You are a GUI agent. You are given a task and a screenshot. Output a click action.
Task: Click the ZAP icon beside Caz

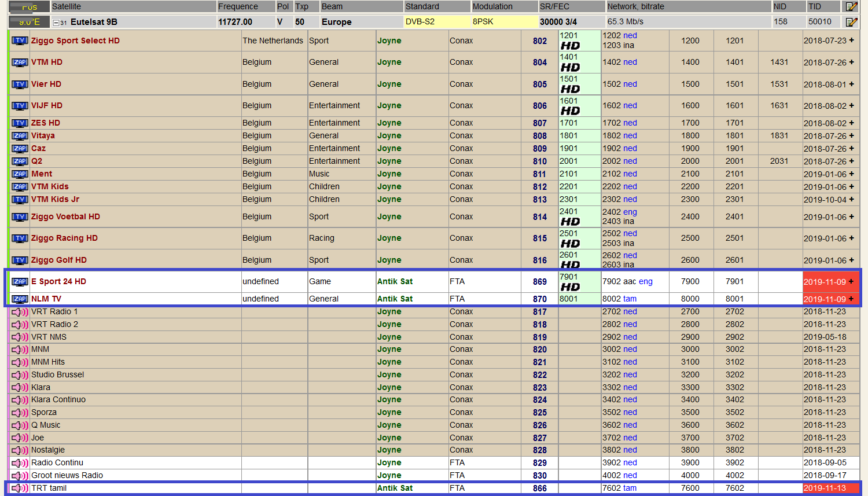20,148
